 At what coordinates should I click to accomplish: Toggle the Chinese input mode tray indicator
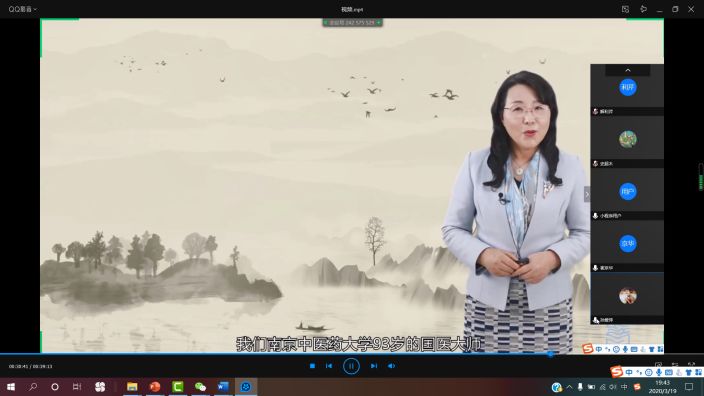point(624,387)
